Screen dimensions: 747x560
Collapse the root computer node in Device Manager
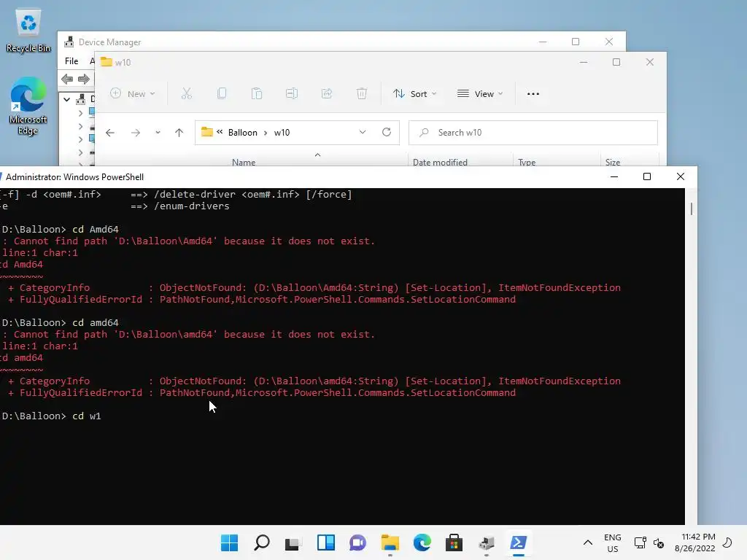coord(66,99)
